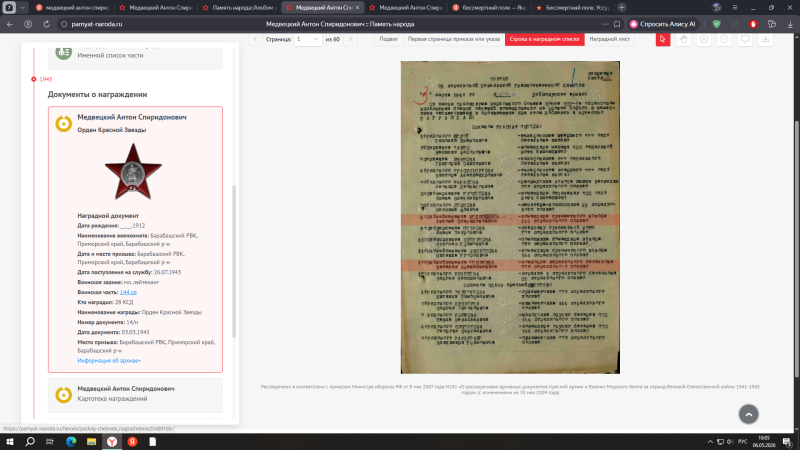Viewport: 800px width, 450px height.
Task: Open the Windows Start menu
Action: [10, 442]
